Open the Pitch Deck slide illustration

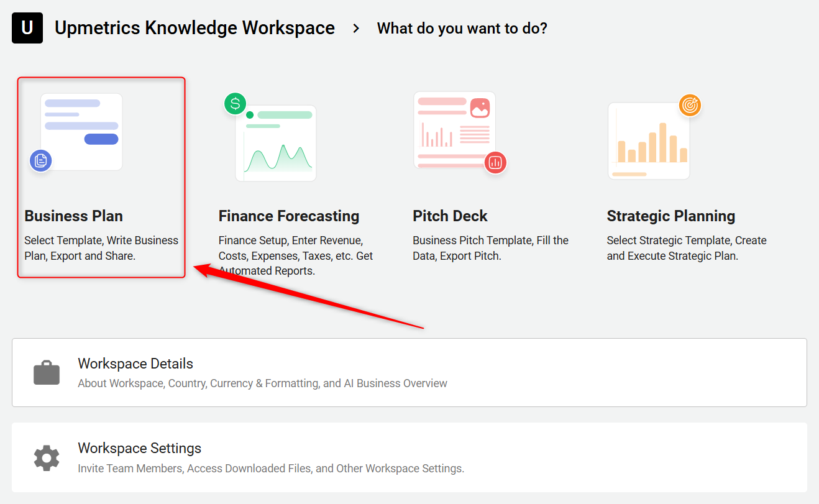click(x=460, y=132)
